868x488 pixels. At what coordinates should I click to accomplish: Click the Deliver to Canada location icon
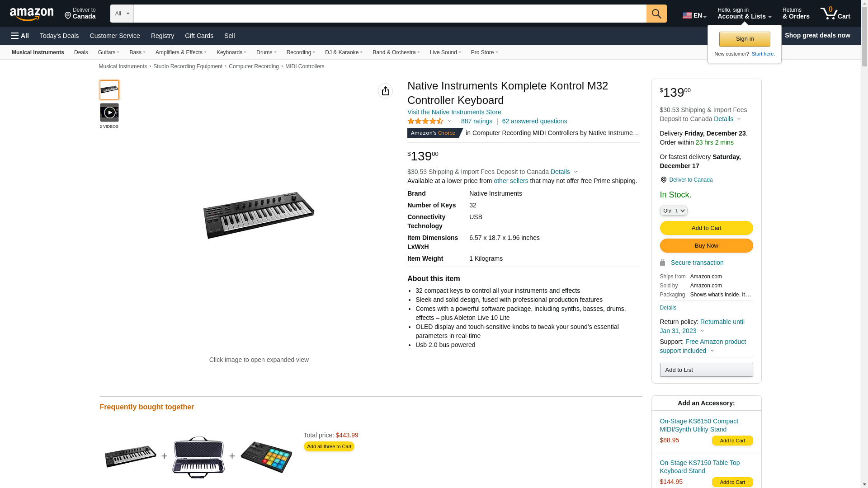click(x=663, y=180)
